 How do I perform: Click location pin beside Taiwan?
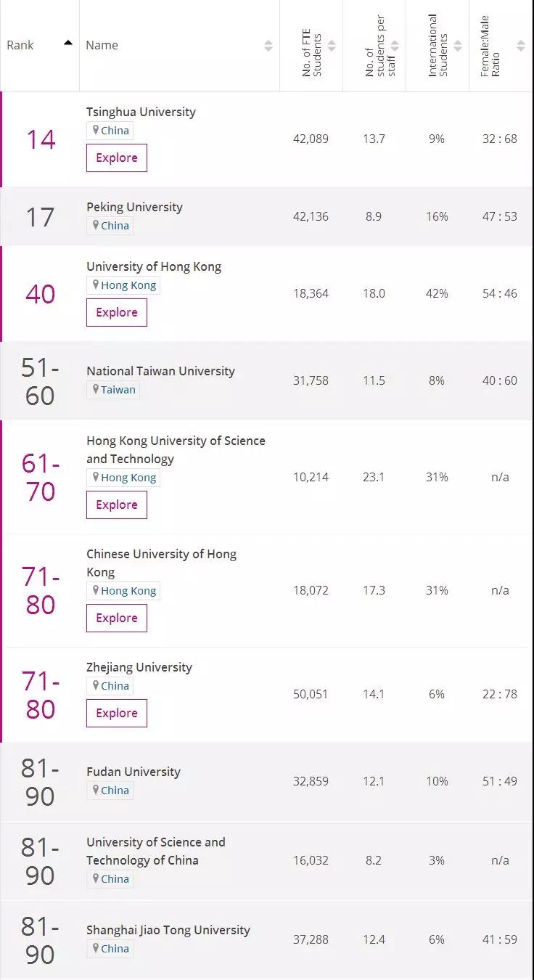[95, 390]
